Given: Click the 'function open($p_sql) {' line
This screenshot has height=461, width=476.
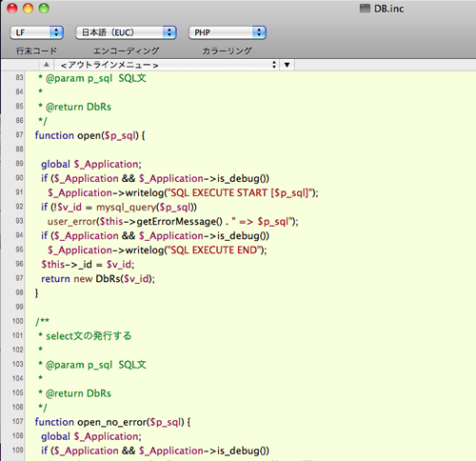Looking at the screenshot, I should [x=89, y=136].
